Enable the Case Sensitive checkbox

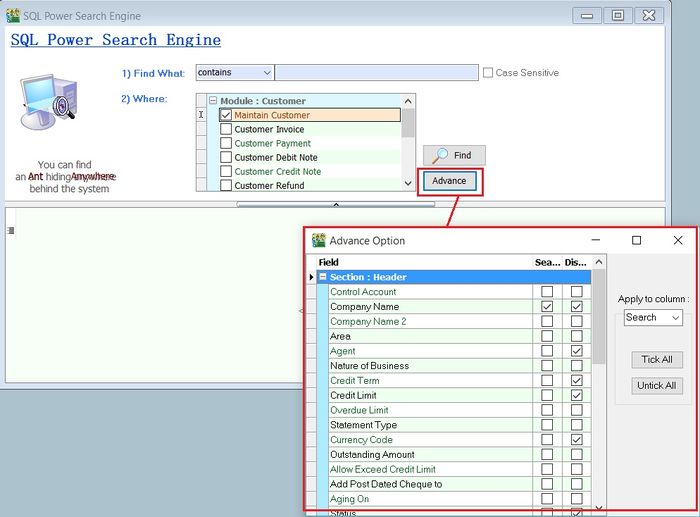click(488, 73)
